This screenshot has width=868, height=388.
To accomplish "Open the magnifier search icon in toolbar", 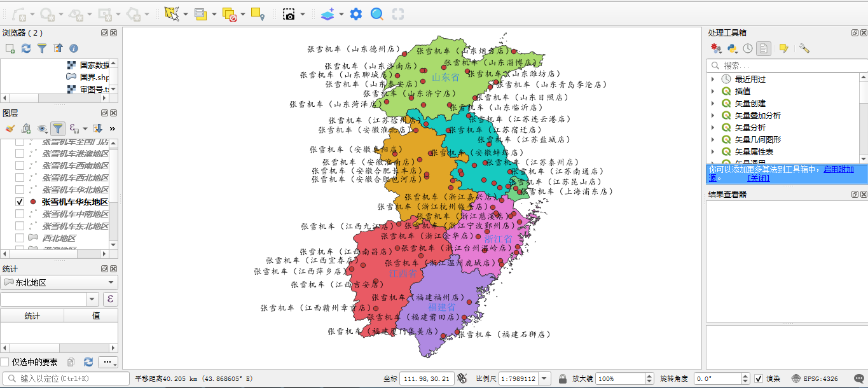I will click(x=377, y=13).
